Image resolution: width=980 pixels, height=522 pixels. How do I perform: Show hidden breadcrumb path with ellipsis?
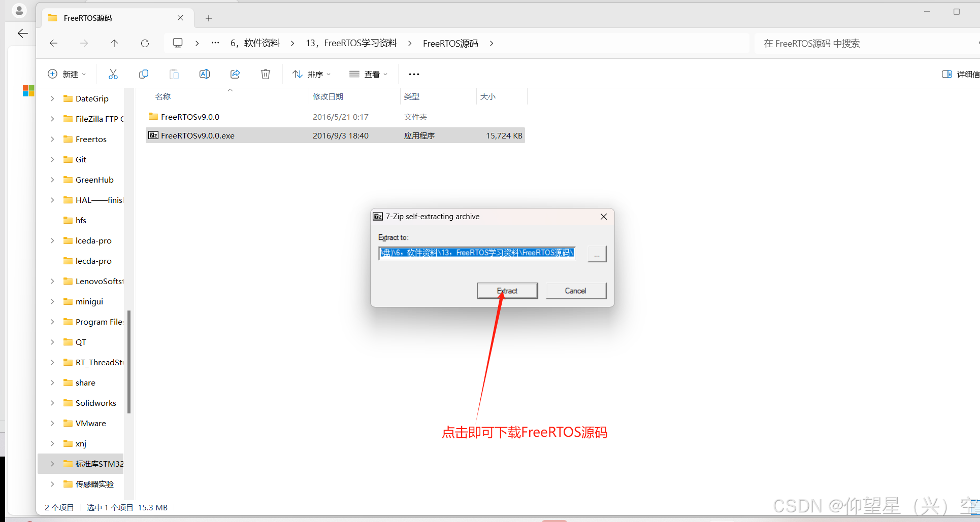(215, 43)
